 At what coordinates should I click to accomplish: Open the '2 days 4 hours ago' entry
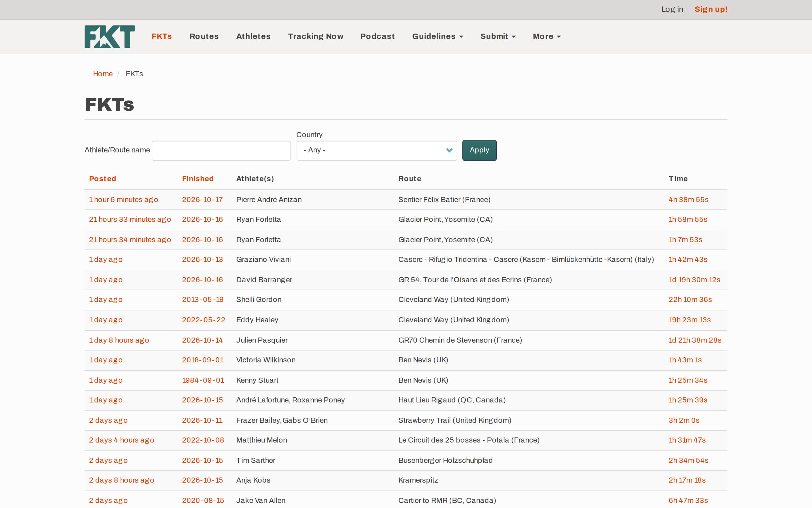(x=122, y=440)
